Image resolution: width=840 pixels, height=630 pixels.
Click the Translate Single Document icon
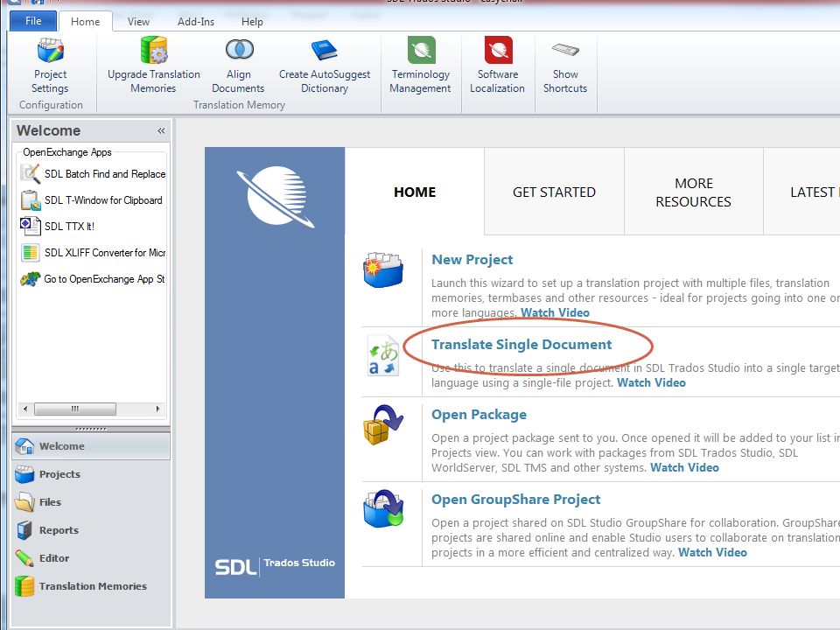point(383,355)
